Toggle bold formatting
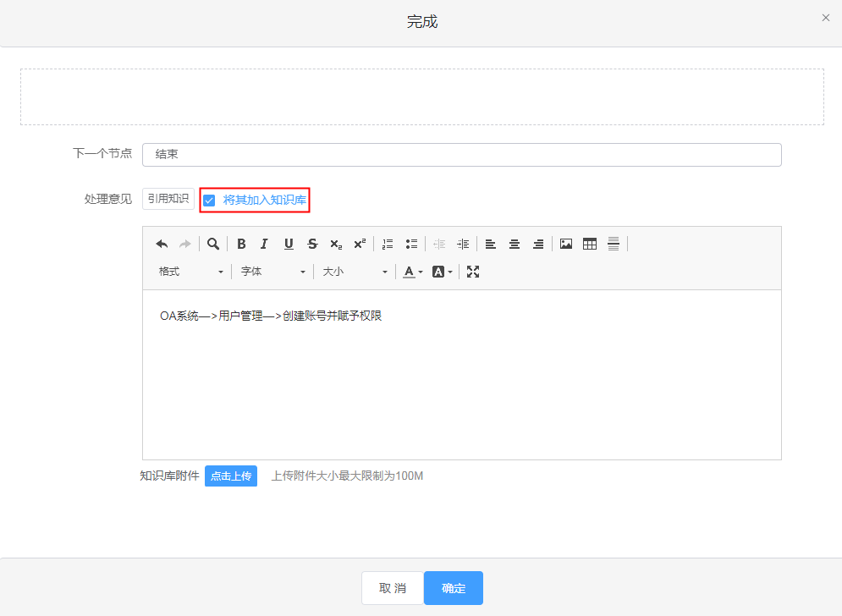The width and height of the screenshot is (842, 616). click(x=241, y=244)
